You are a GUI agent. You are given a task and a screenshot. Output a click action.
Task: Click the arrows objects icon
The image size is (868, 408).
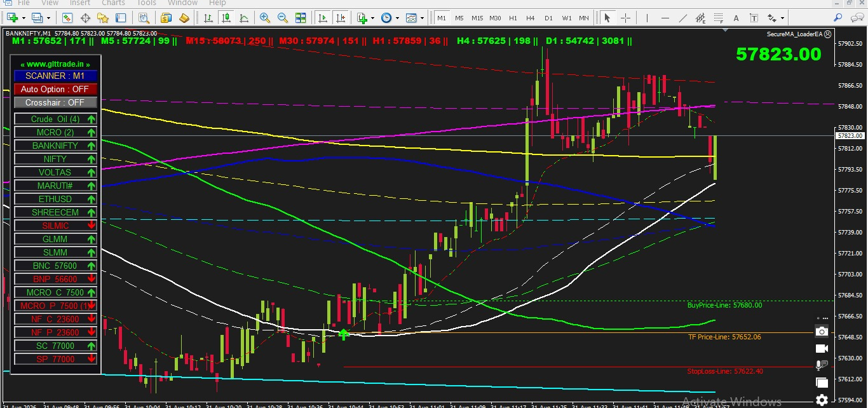tap(771, 18)
